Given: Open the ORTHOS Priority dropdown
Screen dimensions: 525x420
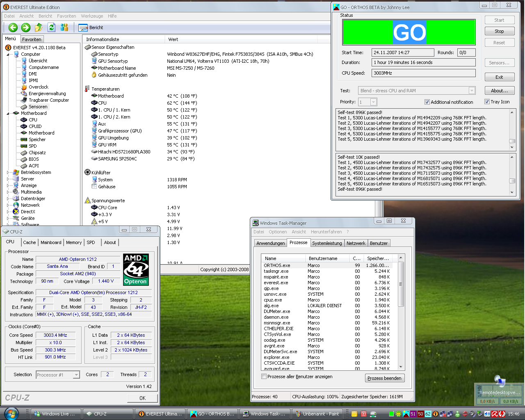Looking at the screenshot, I should coord(373,102).
